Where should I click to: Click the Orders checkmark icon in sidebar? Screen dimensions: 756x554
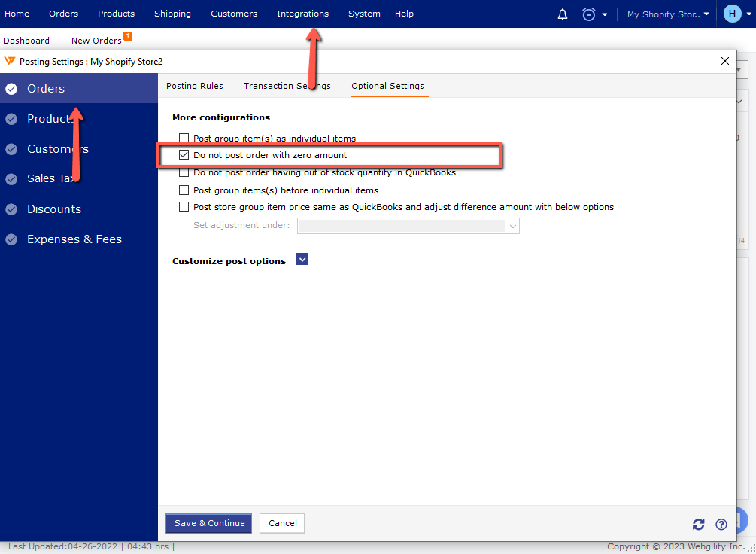[x=11, y=89]
